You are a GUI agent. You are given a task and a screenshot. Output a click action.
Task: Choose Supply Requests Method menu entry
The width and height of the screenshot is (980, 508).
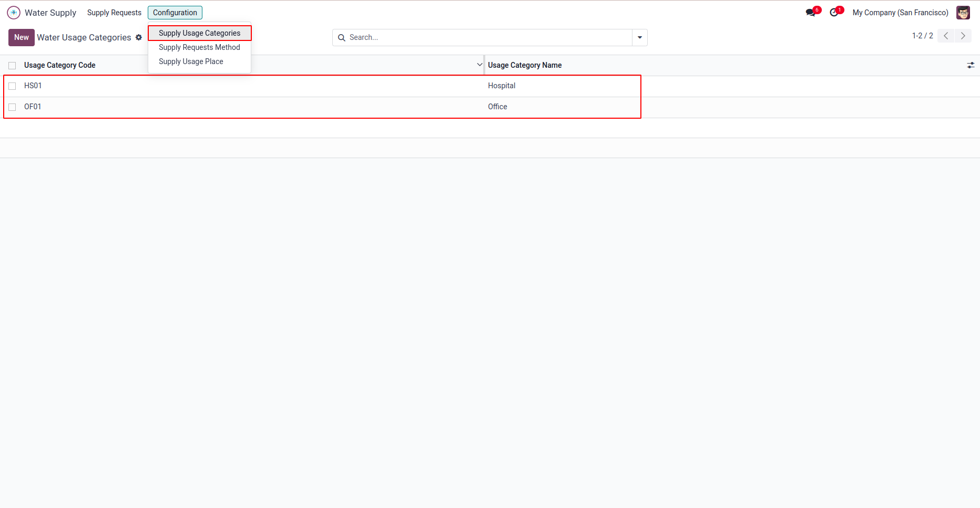tap(200, 47)
